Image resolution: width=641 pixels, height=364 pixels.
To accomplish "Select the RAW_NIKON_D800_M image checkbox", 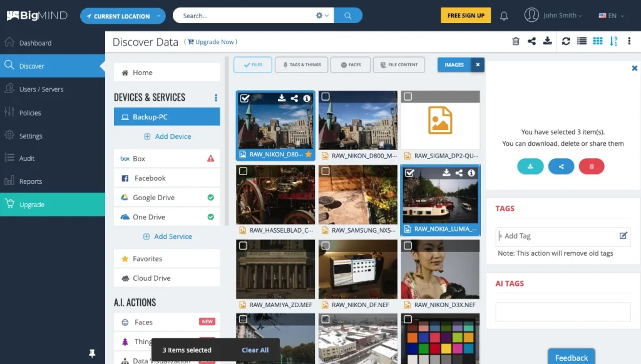I will tap(326, 97).
